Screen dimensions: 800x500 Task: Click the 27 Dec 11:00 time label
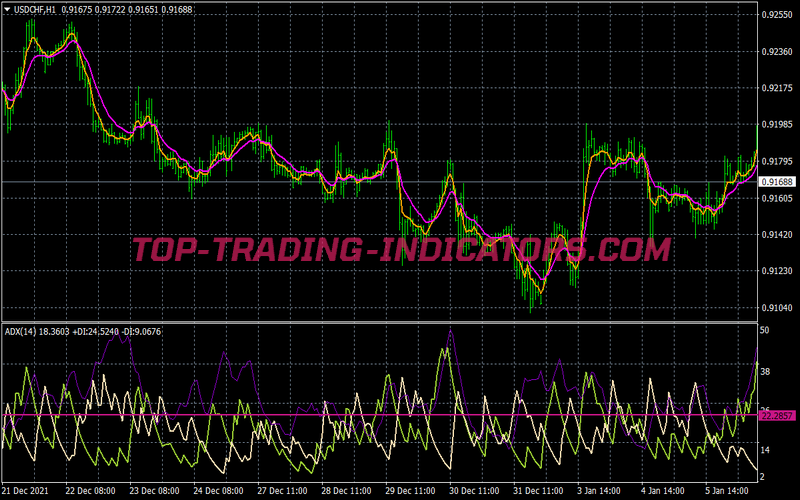(282, 491)
